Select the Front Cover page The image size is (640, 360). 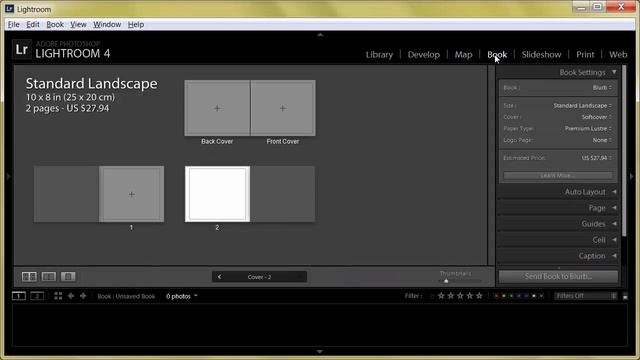point(283,108)
